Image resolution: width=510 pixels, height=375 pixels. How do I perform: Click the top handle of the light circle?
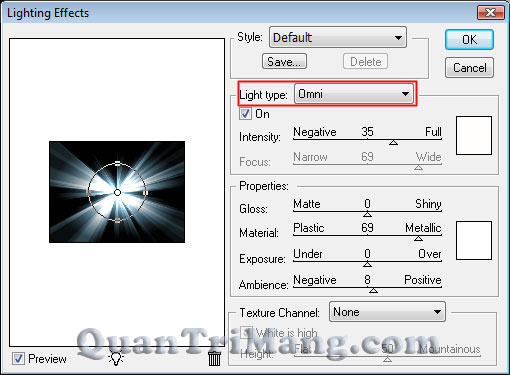117,163
